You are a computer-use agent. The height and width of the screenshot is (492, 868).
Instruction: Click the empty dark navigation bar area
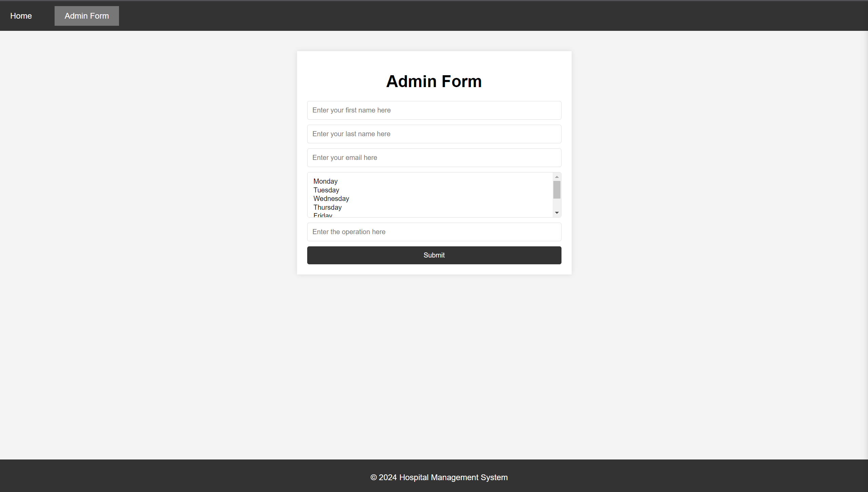pyautogui.click(x=475, y=16)
